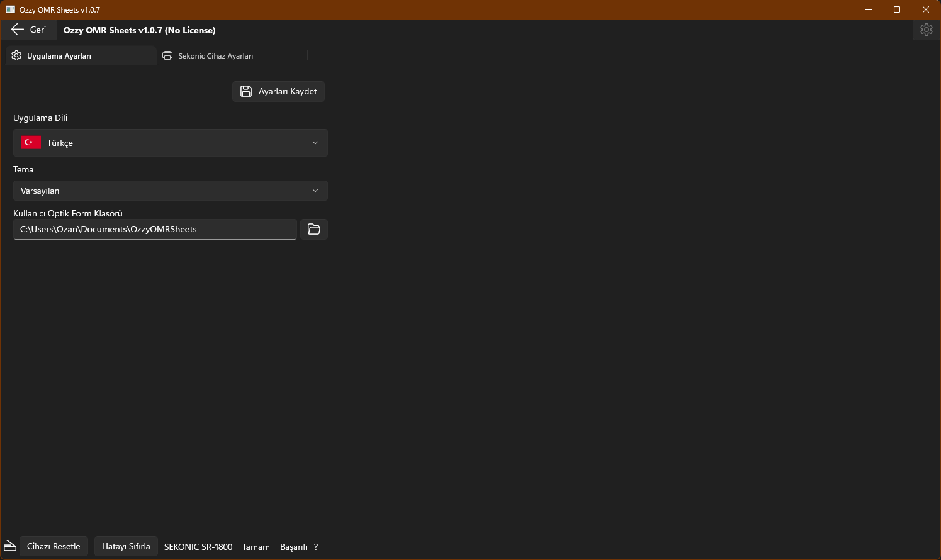Click the back arrow icon next to Geri
The width and height of the screenshot is (941, 560).
[18, 30]
